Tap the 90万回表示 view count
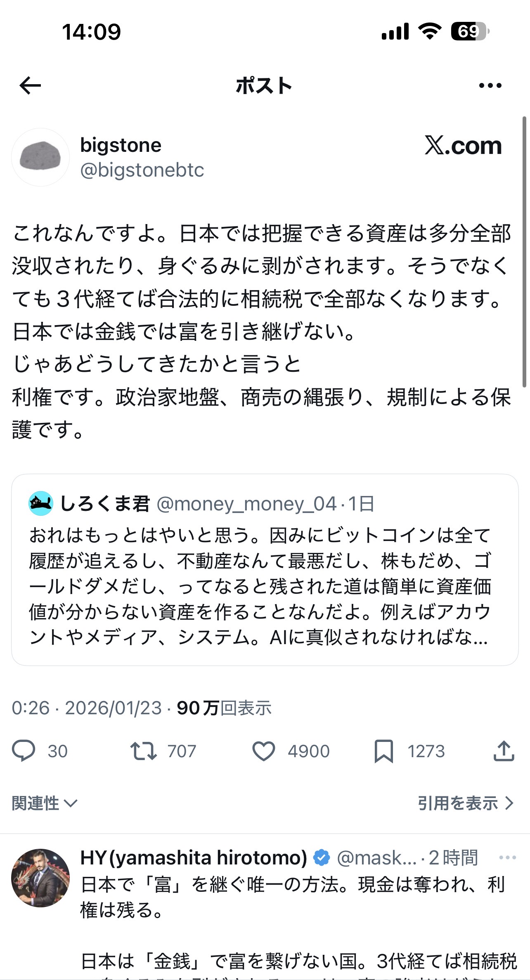The image size is (530, 980). point(224,708)
